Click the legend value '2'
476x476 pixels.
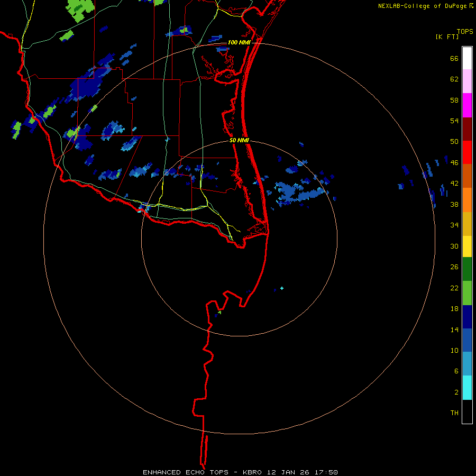456,392
